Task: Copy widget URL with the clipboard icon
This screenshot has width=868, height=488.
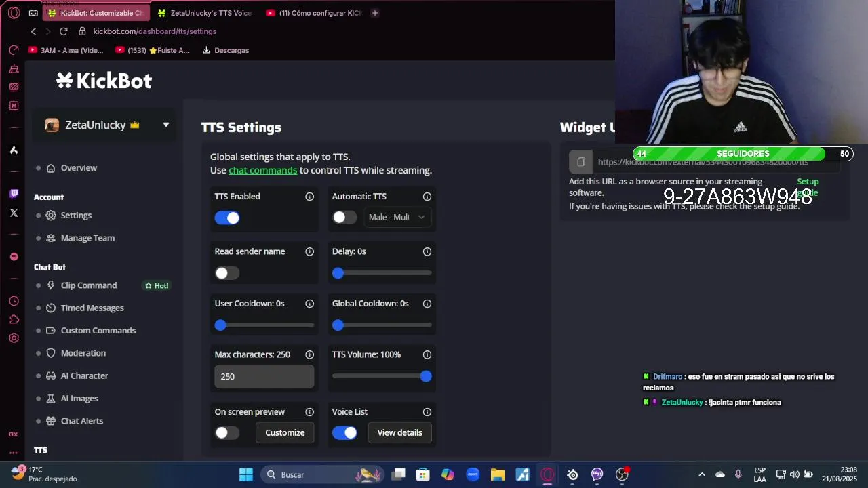Action: 581,162
